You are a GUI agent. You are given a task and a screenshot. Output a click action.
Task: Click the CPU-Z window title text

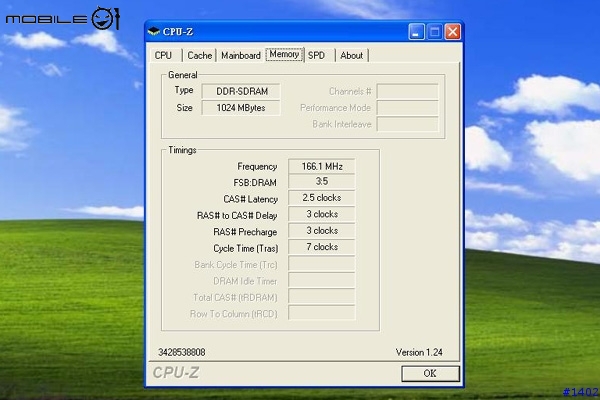(178, 32)
